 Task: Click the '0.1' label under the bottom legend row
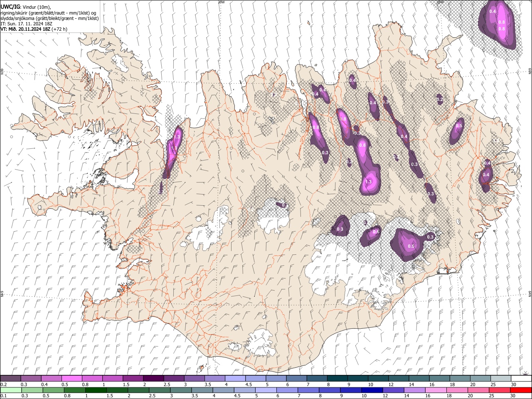3,396
